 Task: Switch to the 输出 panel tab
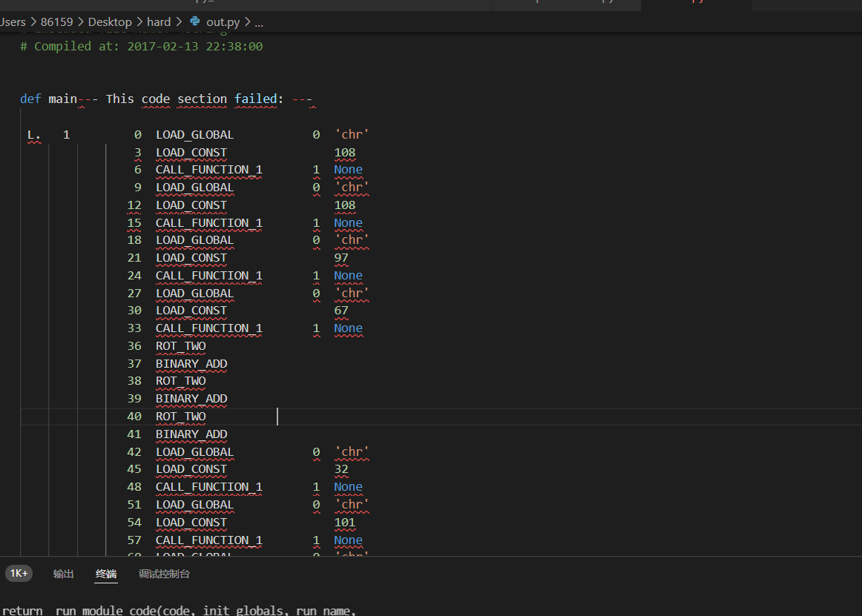(x=63, y=574)
